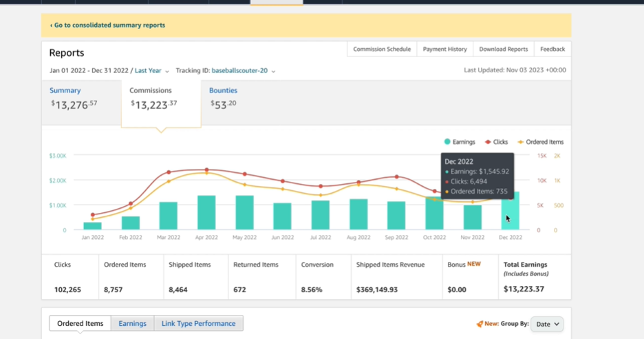Image resolution: width=644 pixels, height=339 pixels.
Task: Click the Jun 2022 earnings bar
Action: [283, 216]
